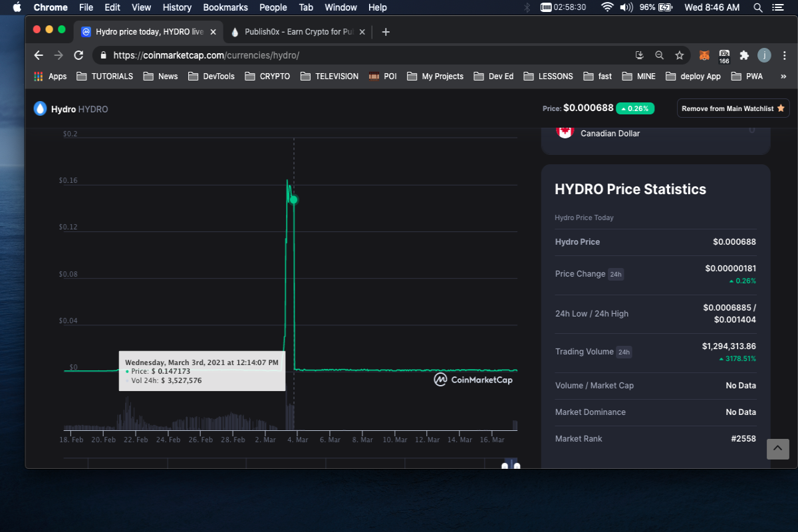Click the green 0.26% price change badge
This screenshot has width=798, height=532.
635,108
